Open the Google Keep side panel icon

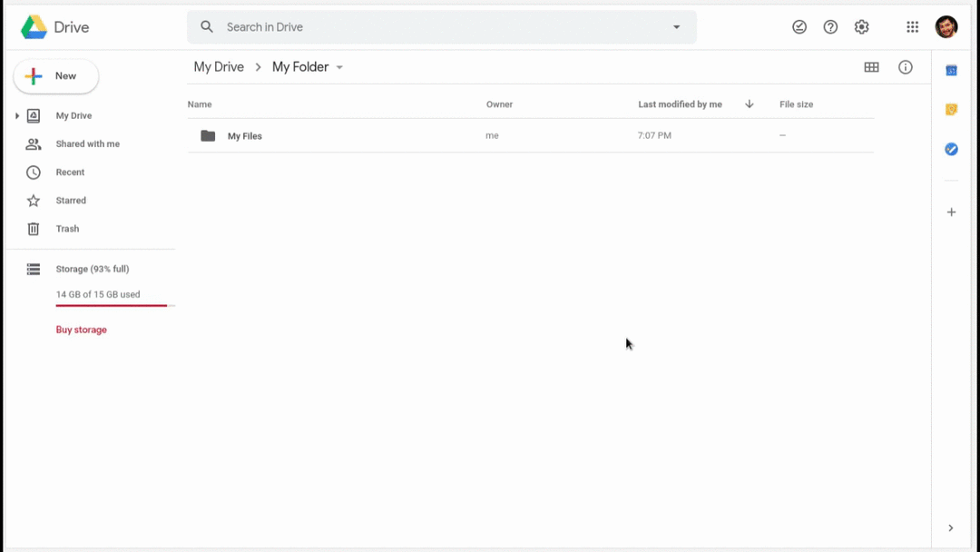(x=951, y=110)
